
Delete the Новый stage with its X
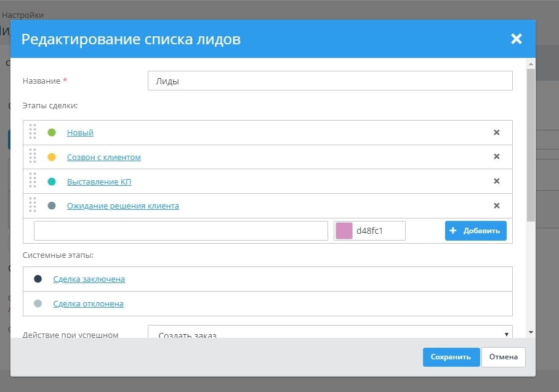[497, 132]
